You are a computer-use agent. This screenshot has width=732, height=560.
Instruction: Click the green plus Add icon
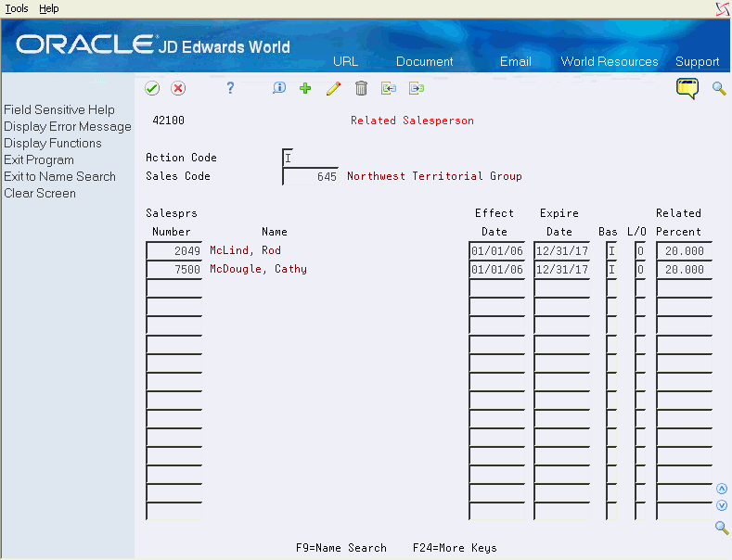coord(305,88)
